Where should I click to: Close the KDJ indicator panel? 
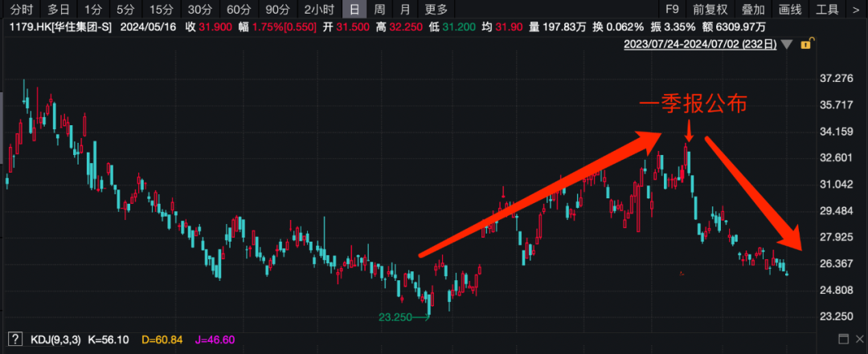point(857,339)
